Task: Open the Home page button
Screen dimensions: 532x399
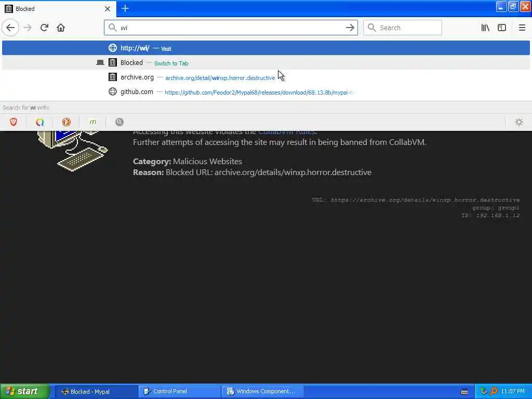Action: point(61,28)
